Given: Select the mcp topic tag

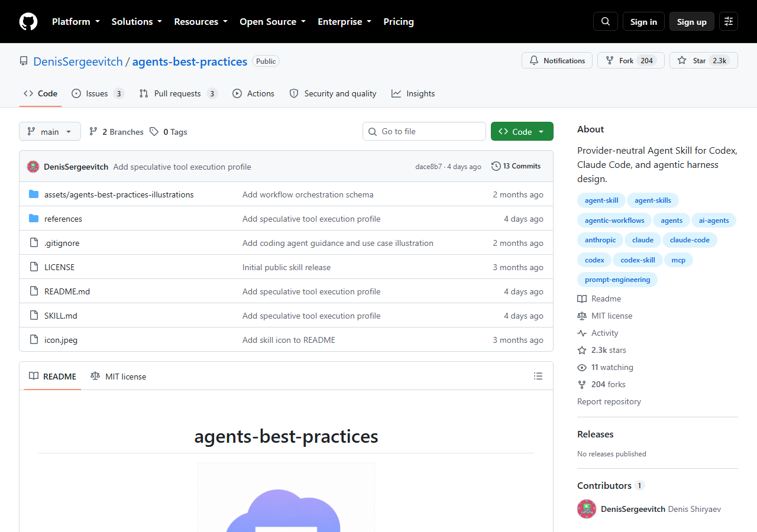Looking at the screenshot, I should point(678,260).
